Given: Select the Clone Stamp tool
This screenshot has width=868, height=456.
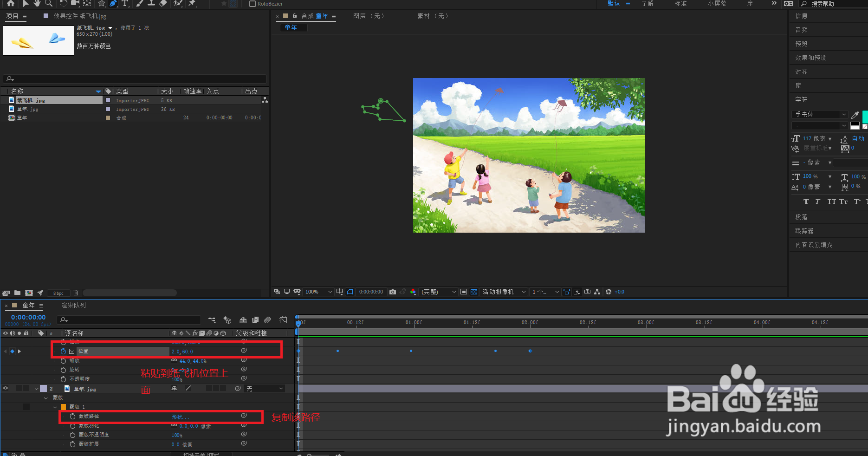Looking at the screenshot, I should pos(151,3).
